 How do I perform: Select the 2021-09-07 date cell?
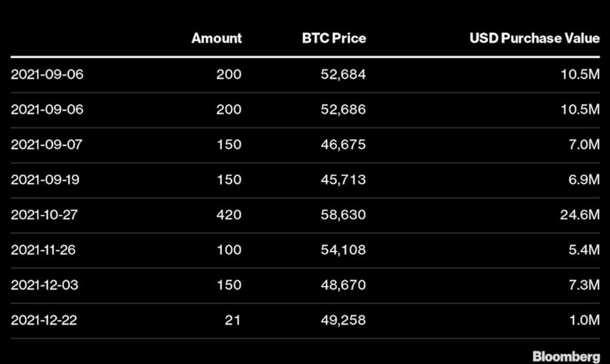(44, 145)
